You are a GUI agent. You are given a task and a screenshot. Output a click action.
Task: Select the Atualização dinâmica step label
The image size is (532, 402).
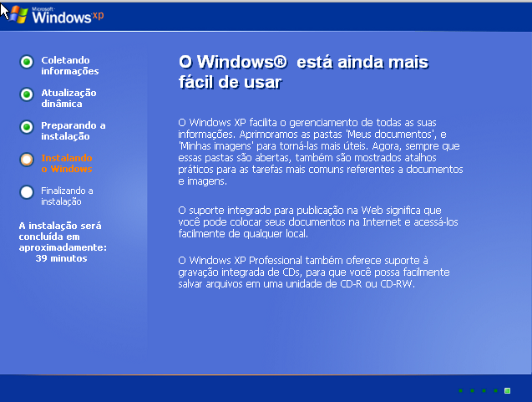(x=68, y=98)
